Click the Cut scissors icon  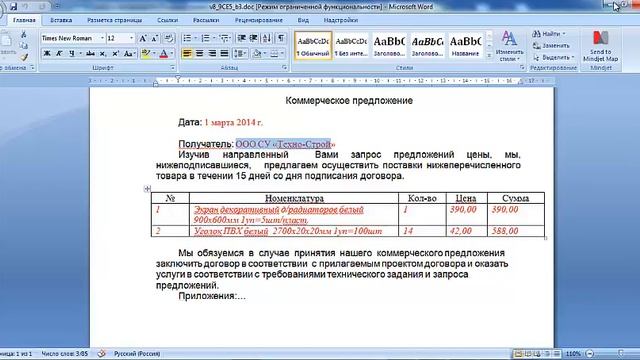[x=24, y=35]
